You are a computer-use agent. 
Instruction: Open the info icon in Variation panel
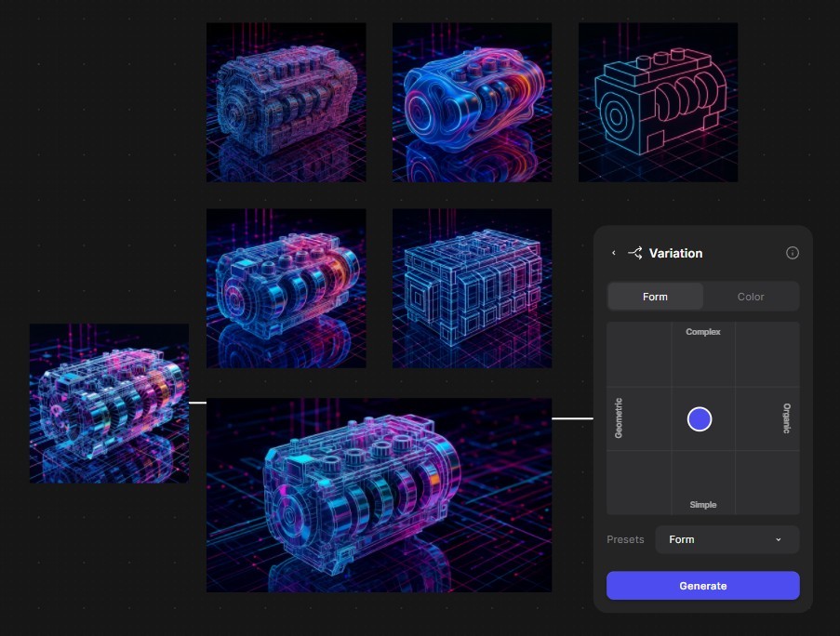click(793, 253)
